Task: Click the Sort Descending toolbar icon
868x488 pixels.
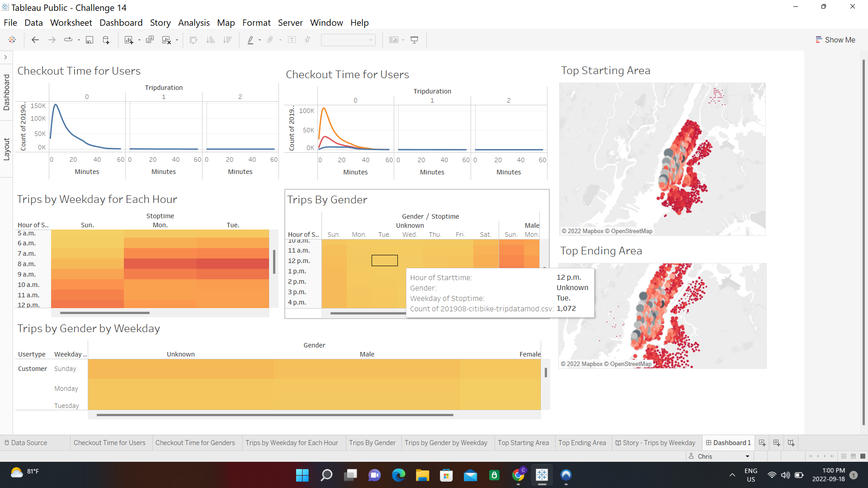Action: [x=228, y=40]
